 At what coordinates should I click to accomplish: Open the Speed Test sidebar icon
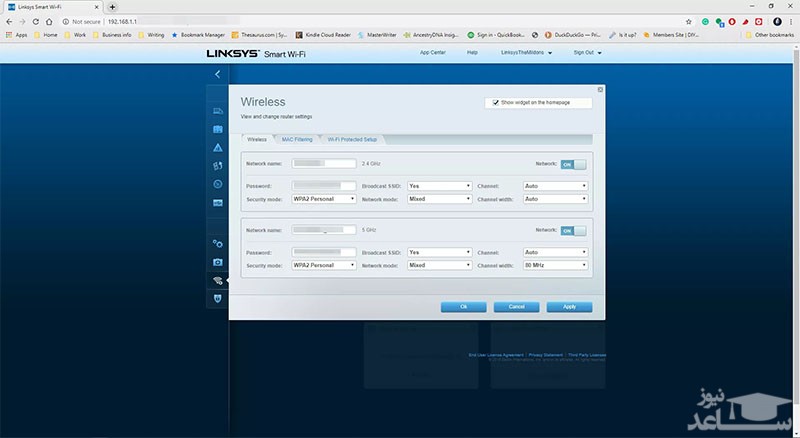(x=217, y=184)
